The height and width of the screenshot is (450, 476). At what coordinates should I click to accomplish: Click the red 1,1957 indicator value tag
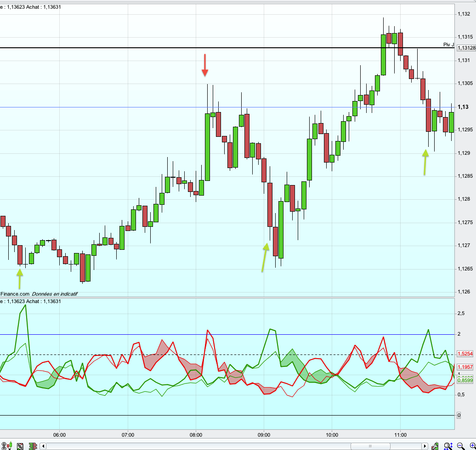pos(465,367)
